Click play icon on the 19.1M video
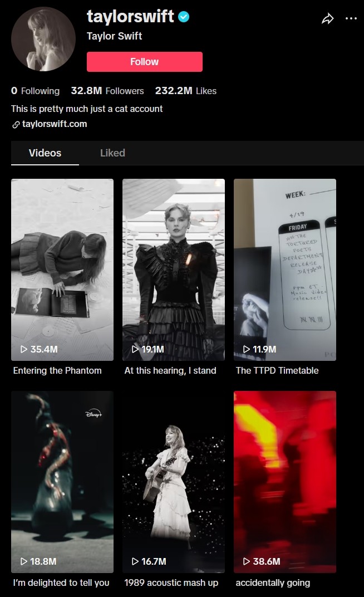The width and height of the screenshot is (364, 597). click(135, 349)
